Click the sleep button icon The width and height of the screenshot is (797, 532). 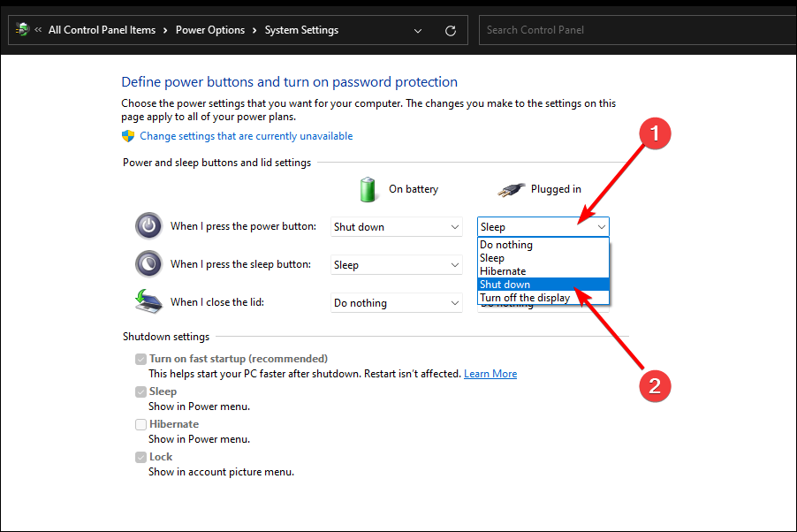148,264
